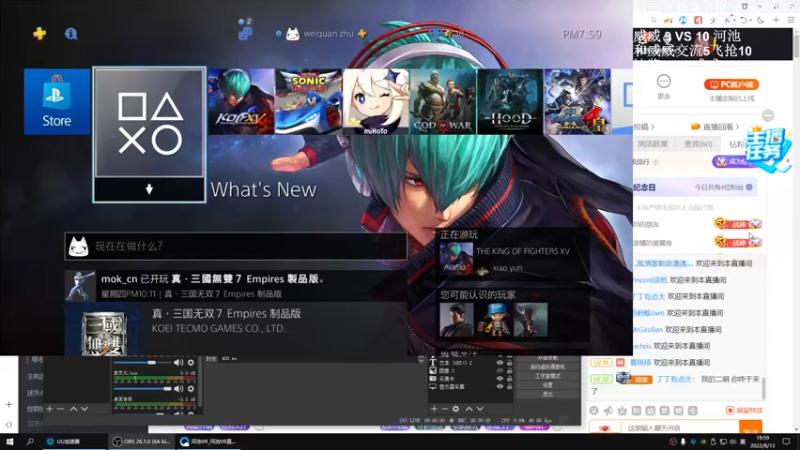Launch the Team Sonic Racing tile
Image resolution: width=800 pixels, height=450 pixels.
click(x=308, y=102)
